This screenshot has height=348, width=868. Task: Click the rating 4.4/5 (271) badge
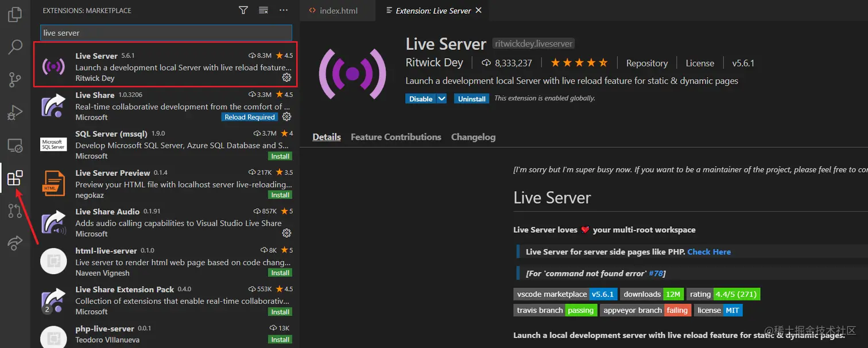[723, 294]
